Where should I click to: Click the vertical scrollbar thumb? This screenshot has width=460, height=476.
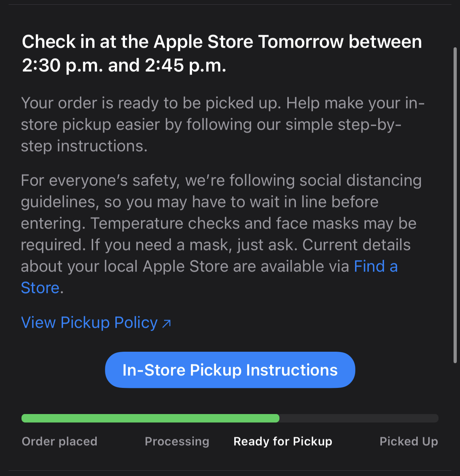point(455,204)
